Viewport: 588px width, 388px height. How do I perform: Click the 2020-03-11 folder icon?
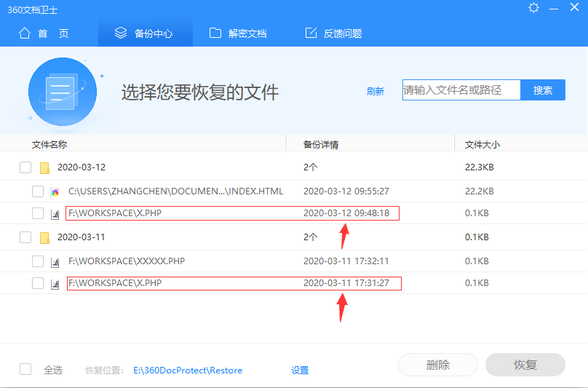click(x=44, y=237)
